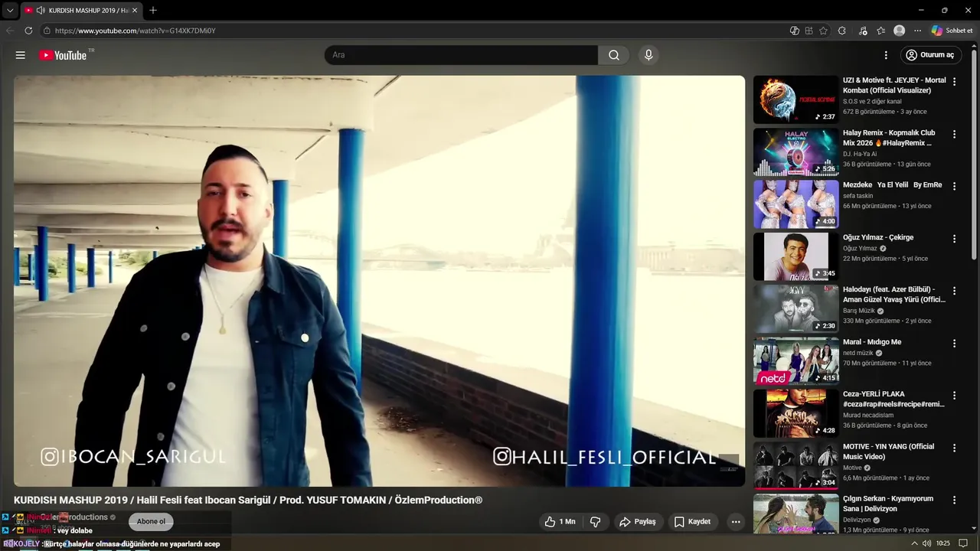This screenshot has width=980, height=551.
Task: Dislike the video with thumbs-down icon
Action: [x=595, y=522]
